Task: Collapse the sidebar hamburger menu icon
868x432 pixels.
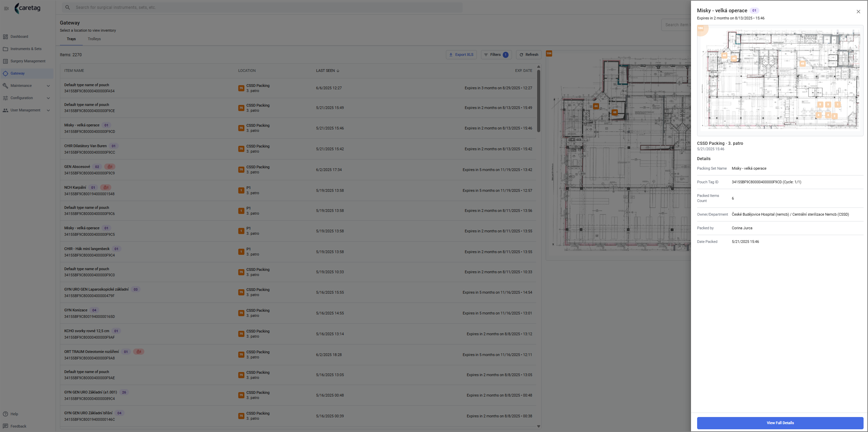Action: point(6,8)
